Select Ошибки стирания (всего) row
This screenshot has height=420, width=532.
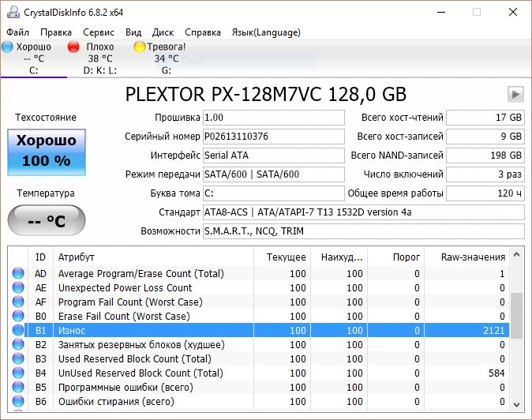(259, 401)
